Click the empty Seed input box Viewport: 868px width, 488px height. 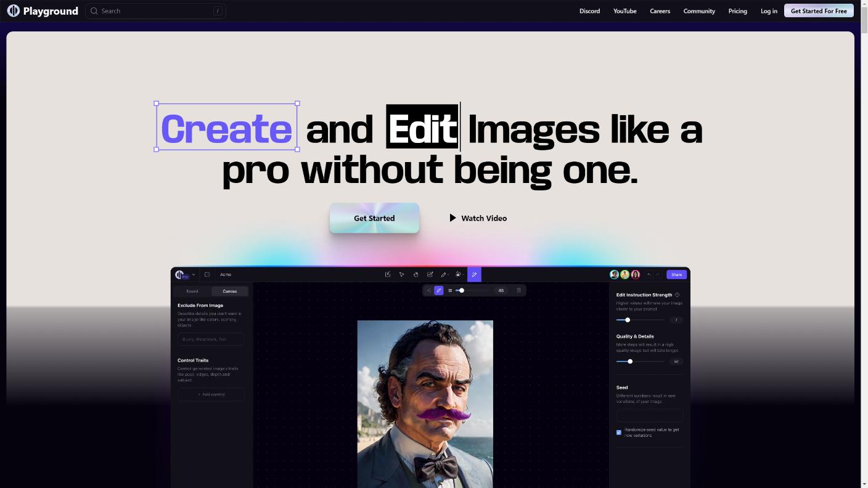(x=650, y=415)
